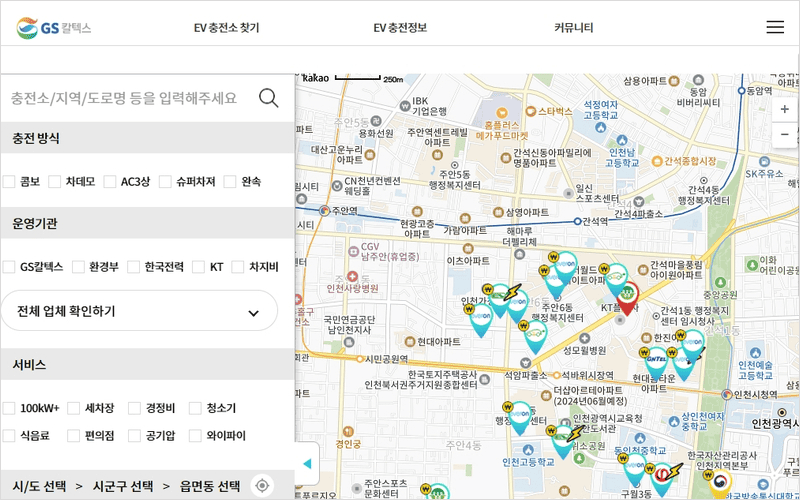
Task: Click the 시민공원역 station marker
Action: pos(360,359)
